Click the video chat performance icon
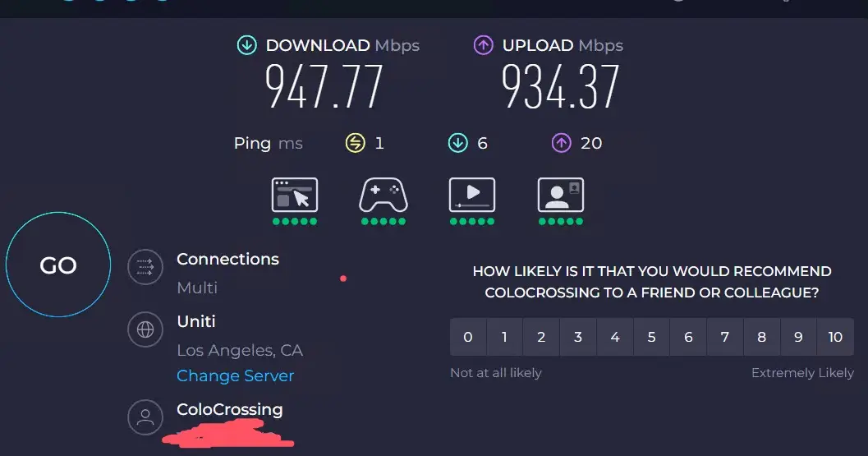Viewport: 868px width, 456px height. (560, 195)
